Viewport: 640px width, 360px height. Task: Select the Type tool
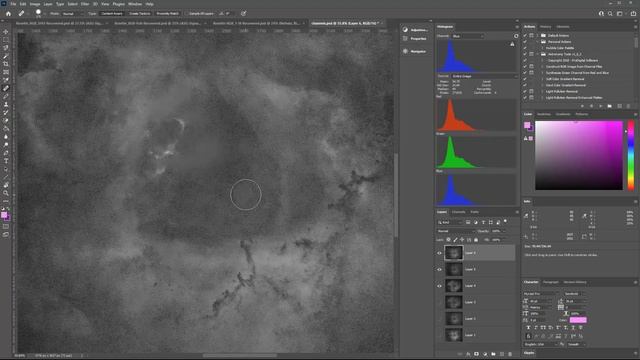point(6,161)
